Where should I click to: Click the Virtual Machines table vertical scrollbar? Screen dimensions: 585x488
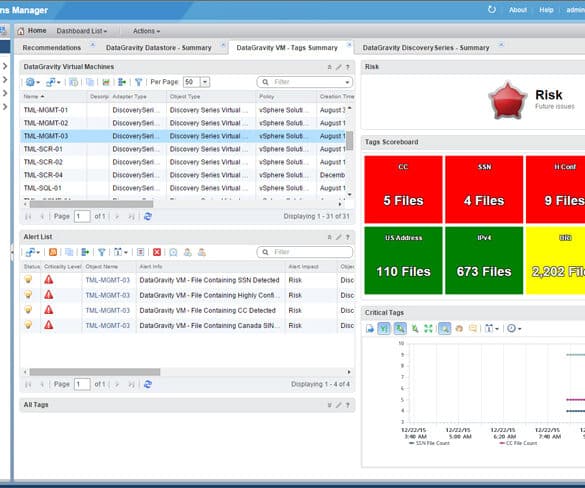pyautogui.click(x=350, y=141)
